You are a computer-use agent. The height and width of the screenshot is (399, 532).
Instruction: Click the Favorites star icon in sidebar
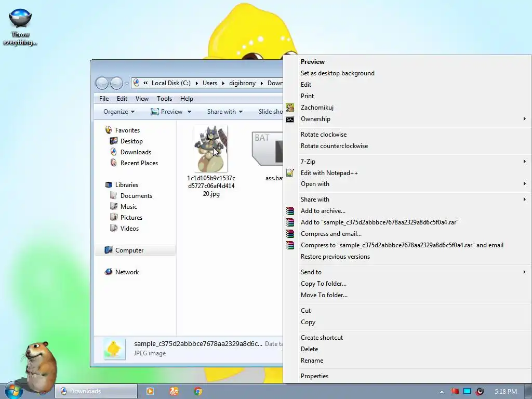pyautogui.click(x=109, y=130)
